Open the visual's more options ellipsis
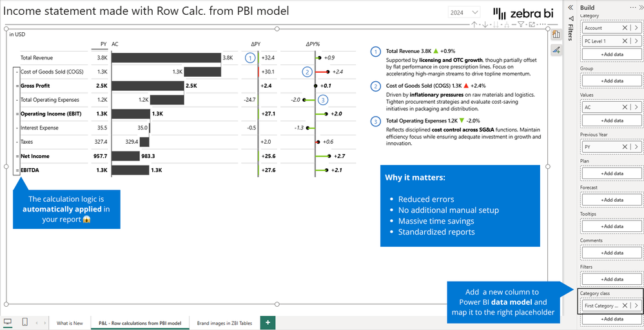Screen dimensions: 644x330 [543, 24]
